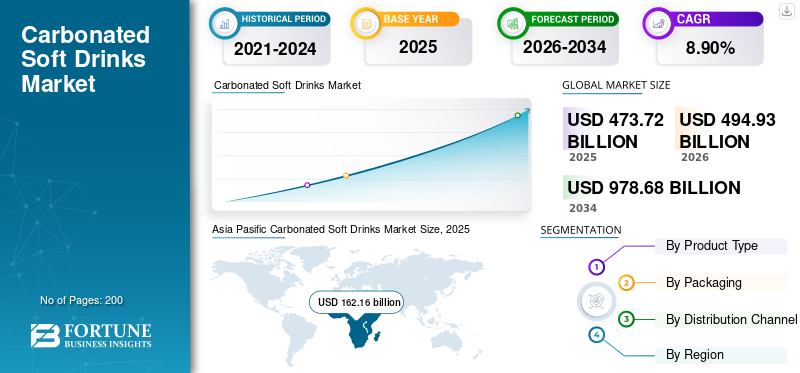Click the purple CAGR growth icon
Viewport: 800px width, 373px height.
657,23
